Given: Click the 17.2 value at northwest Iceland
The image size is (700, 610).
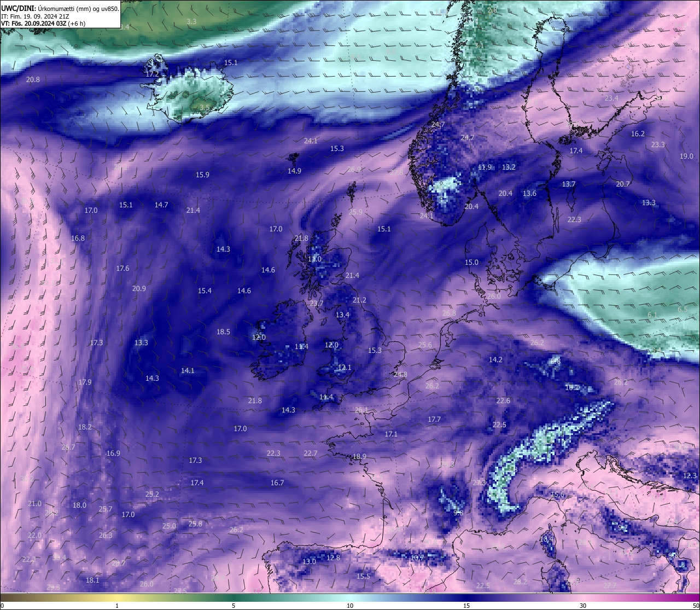Looking at the screenshot, I should pyautogui.click(x=152, y=73).
